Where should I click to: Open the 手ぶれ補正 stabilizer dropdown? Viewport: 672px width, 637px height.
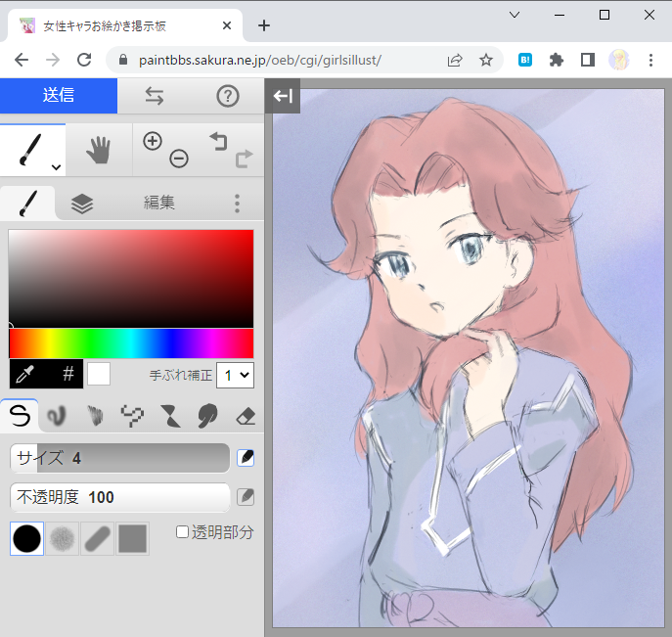pyautogui.click(x=236, y=375)
